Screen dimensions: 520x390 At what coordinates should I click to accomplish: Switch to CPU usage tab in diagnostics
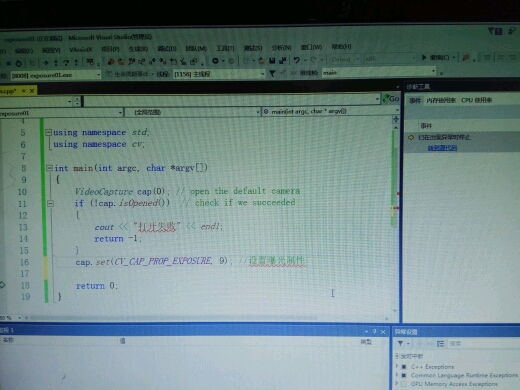pyautogui.click(x=476, y=100)
